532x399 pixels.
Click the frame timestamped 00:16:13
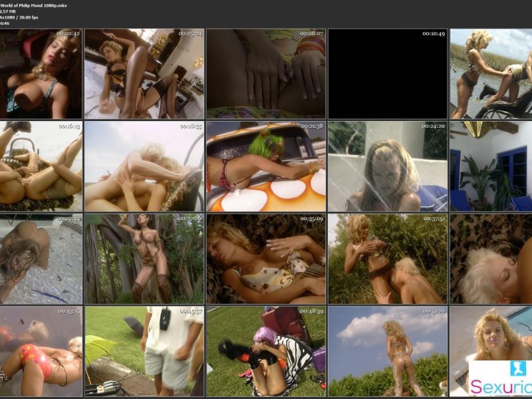[x=41, y=166]
